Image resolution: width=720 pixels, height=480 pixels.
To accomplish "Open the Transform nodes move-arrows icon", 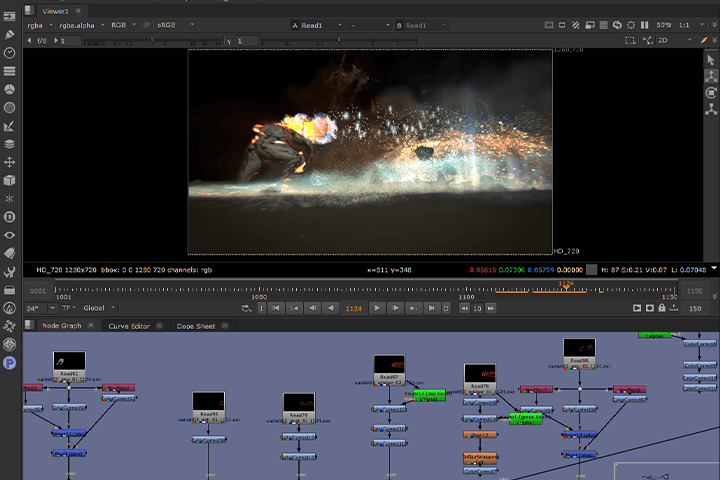I will pos(9,162).
